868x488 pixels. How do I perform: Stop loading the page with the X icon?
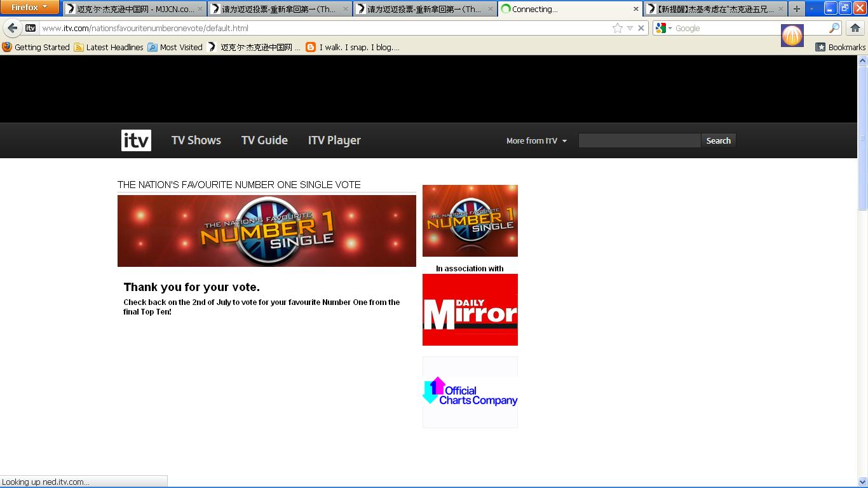coord(641,28)
